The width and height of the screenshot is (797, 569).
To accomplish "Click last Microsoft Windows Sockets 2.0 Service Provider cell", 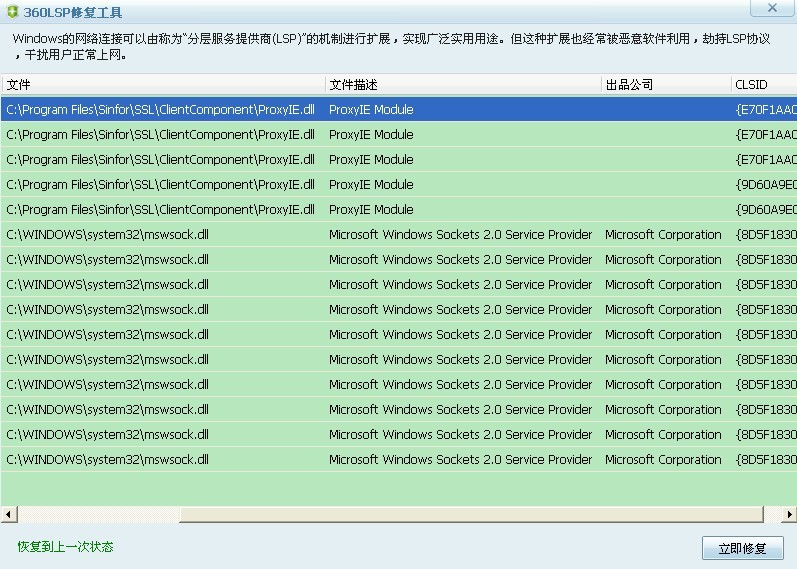I will point(461,459).
